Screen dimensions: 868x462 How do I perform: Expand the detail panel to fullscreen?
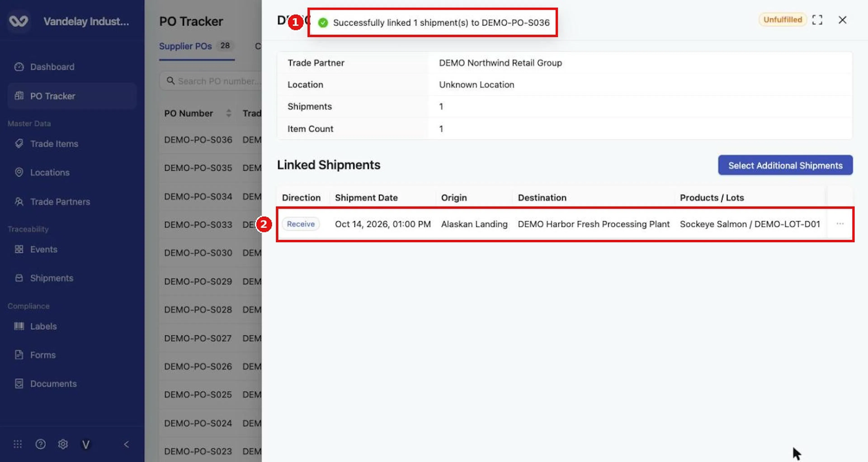click(817, 20)
